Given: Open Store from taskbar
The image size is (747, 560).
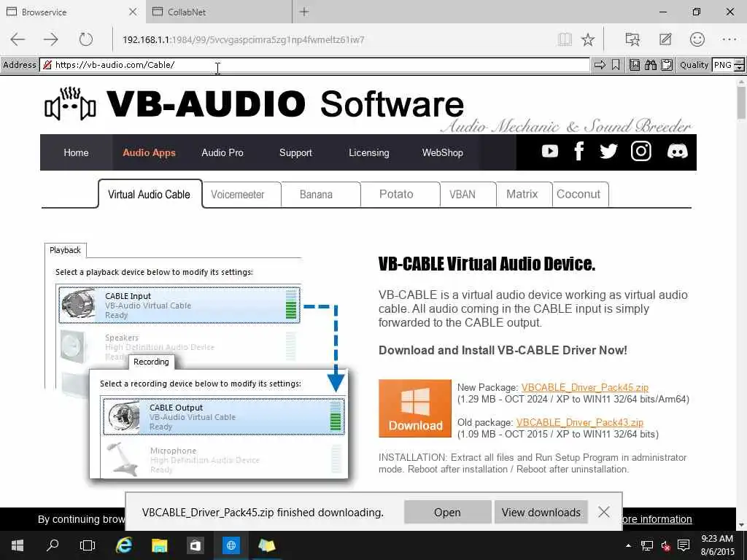Looking at the screenshot, I should (x=195, y=545).
